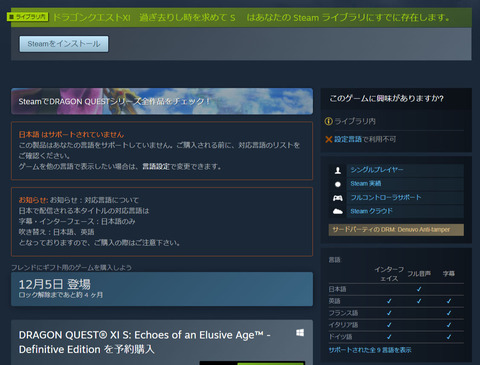Click the 字幕・インターフェース：日本語のみ line

[77, 221]
